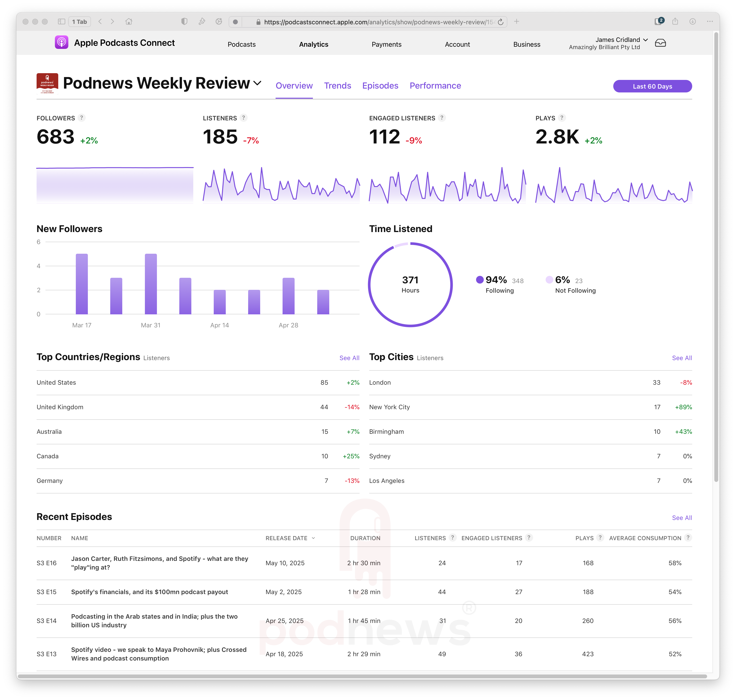
Task: Click help icon by AVERAGE CONSUMPTION column
Action: pyautogui.click(x=688, y=538)
